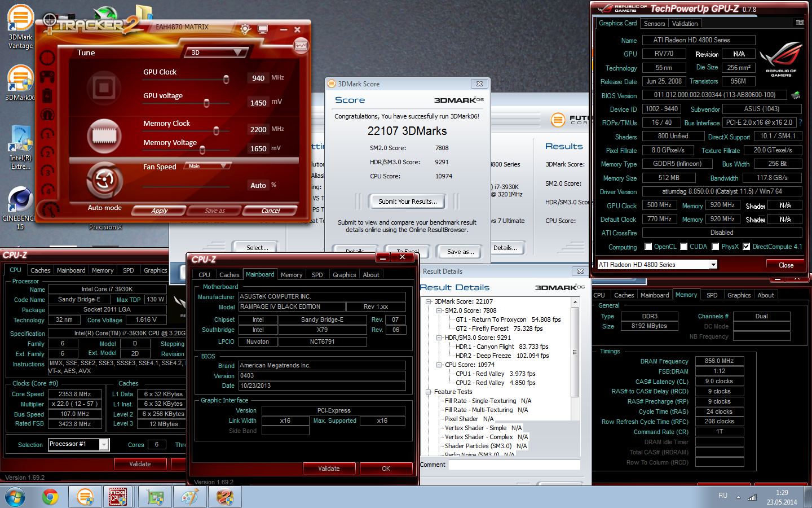Select user profile 4 gauge icon in iTracker2
Image resolution: width=812 pixels, height=508 pixels.
coord(48,190)
